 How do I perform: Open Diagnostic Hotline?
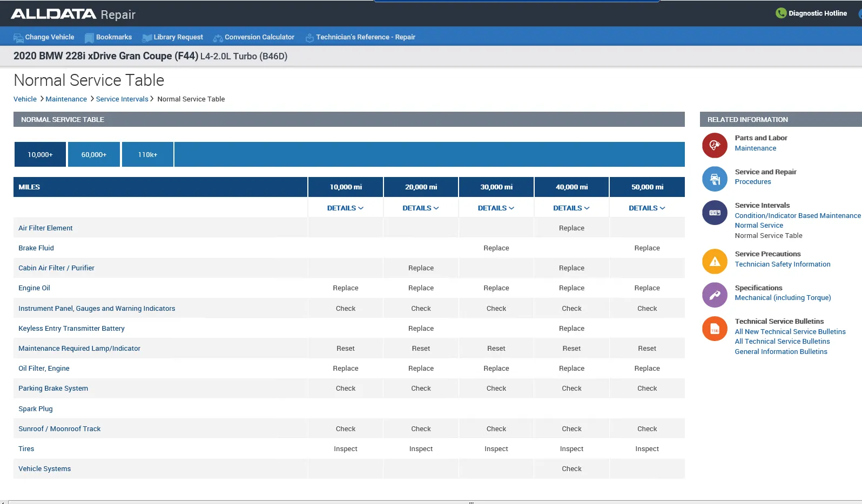817,13
